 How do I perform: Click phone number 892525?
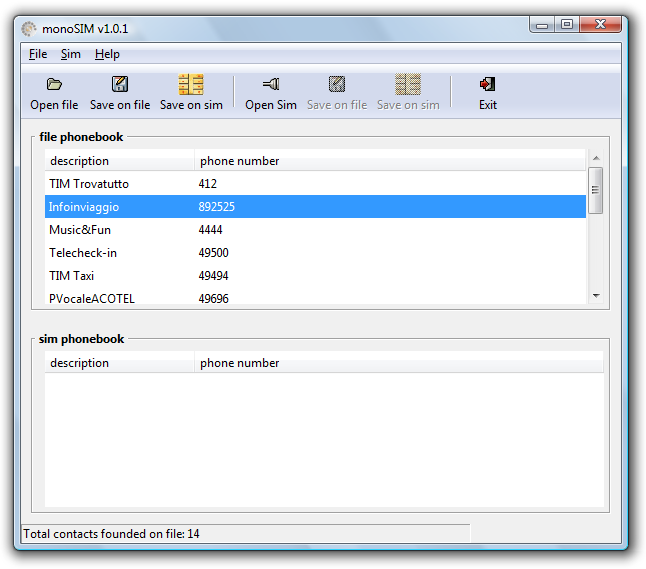click(217, 206)
